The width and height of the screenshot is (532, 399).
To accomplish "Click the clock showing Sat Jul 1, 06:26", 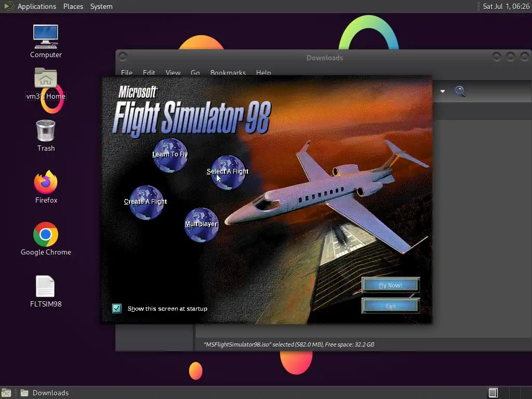I will click(x=506, y=6).
